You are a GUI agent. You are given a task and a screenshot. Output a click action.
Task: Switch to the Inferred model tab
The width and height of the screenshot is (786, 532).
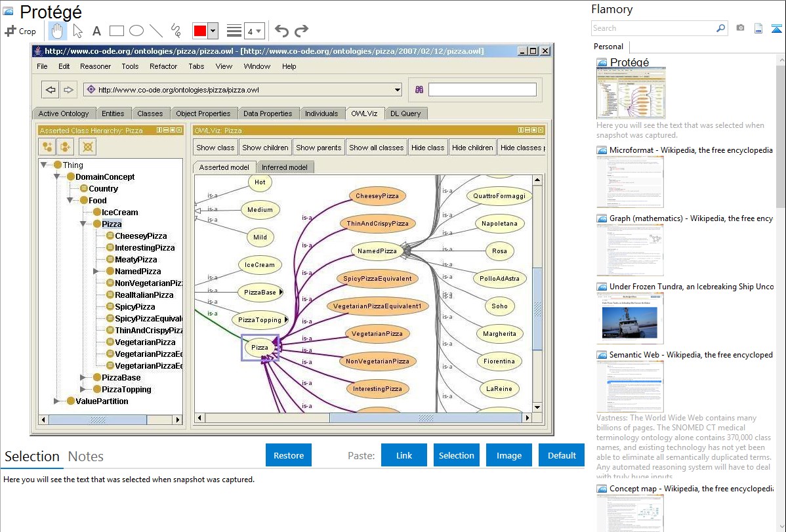click(x=284, y=167)
